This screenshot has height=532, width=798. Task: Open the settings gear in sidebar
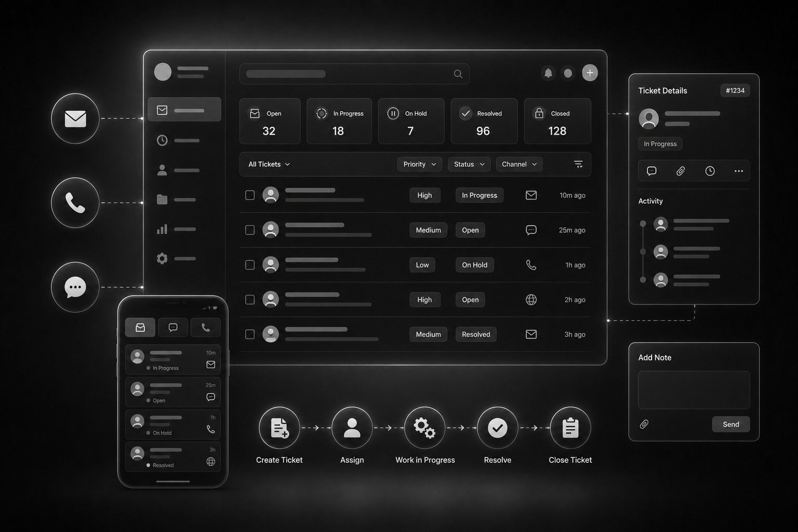coord(162,258)
